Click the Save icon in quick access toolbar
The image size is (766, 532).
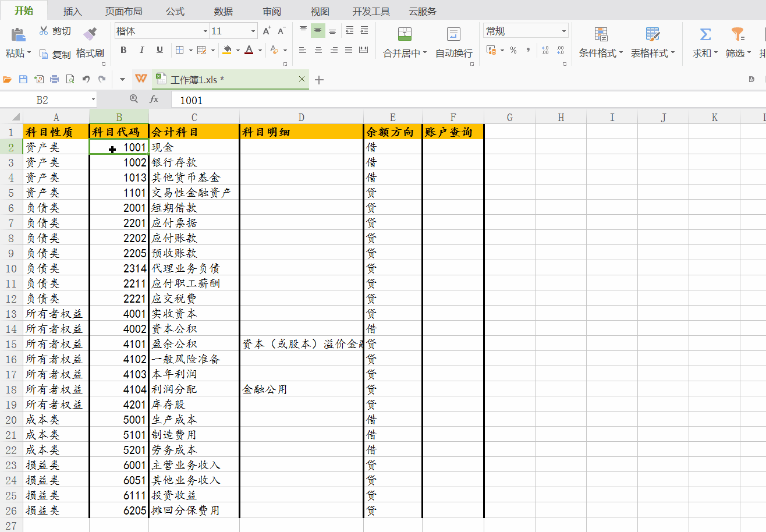(23, 79)
